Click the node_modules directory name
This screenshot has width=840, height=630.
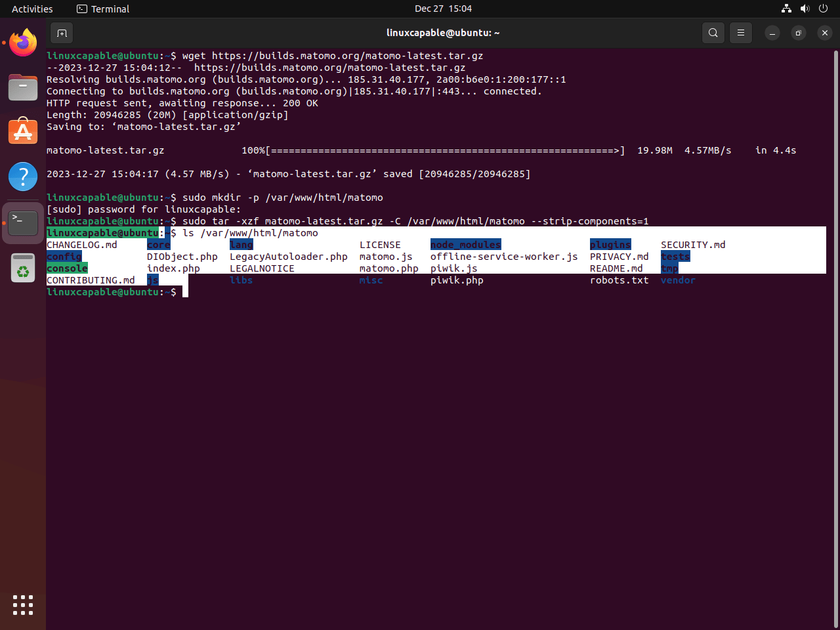tap(466, 245)
